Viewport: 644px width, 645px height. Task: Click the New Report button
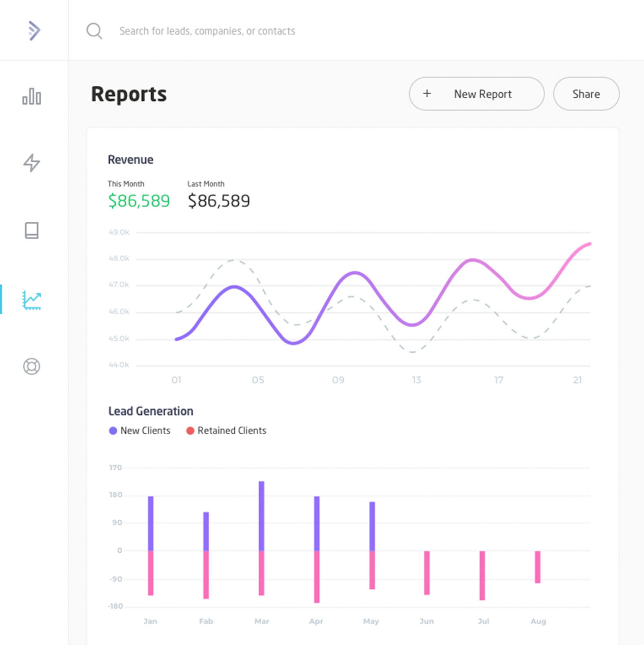pos(476,94)
